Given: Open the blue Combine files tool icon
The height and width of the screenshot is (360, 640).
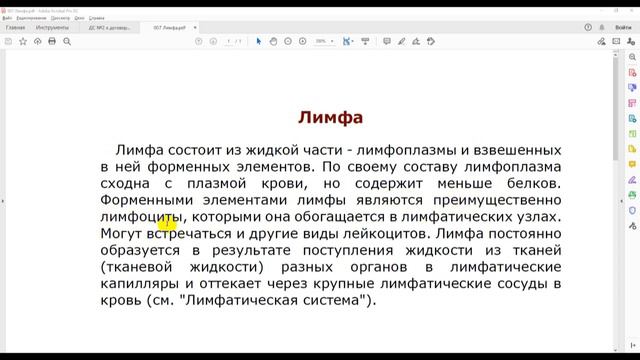Looking at the screenshot, I should 632,88.
